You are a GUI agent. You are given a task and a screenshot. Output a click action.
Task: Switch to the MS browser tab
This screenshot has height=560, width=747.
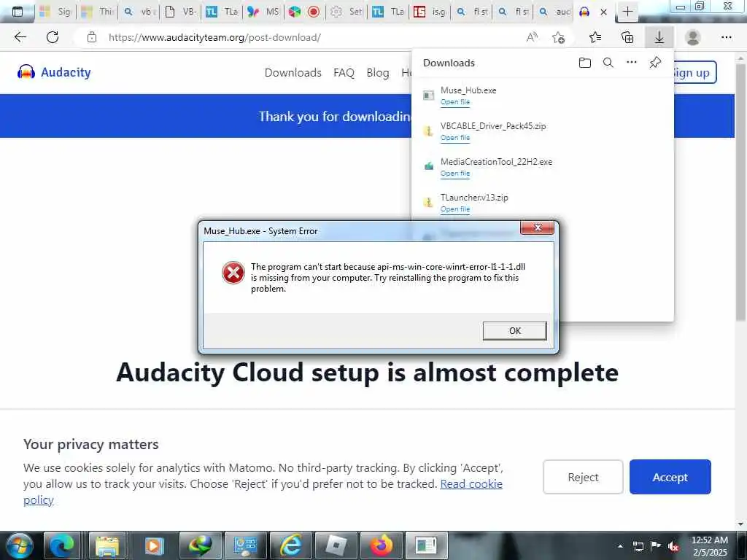pyautogui.click(x=263, y=12)
